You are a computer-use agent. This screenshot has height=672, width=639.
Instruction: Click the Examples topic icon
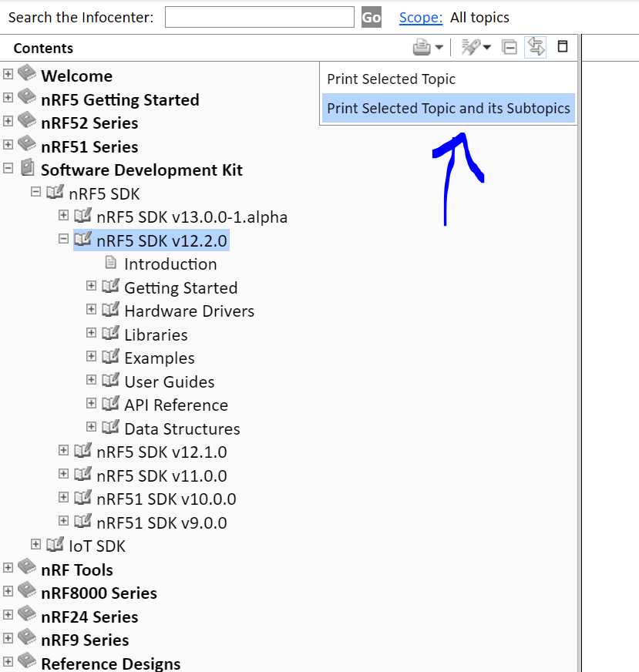[x=110, y=356]
